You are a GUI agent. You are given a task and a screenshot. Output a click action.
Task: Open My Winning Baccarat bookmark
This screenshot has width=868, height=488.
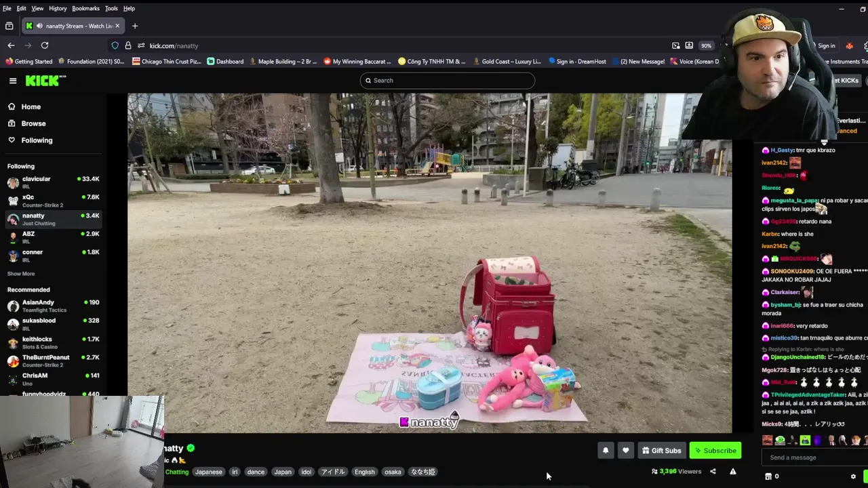click(357, 61)
